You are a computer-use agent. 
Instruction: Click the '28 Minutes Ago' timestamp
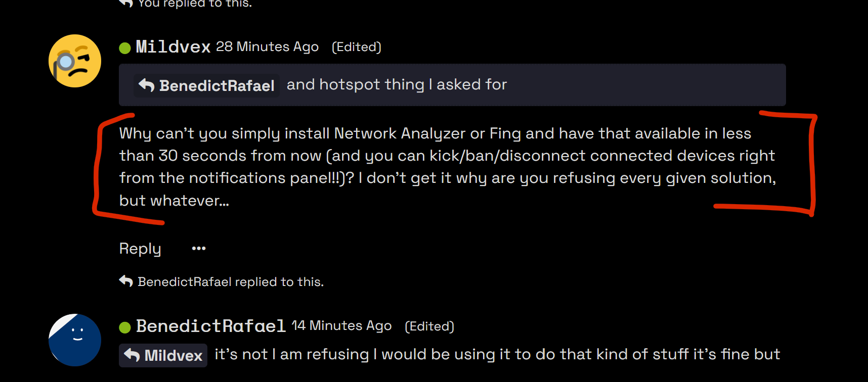pos(267,47)
